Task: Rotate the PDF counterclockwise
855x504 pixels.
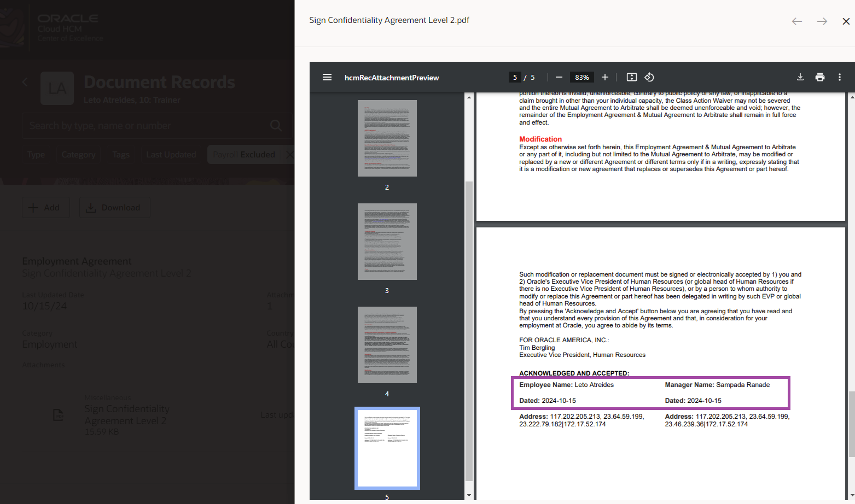Action: click(x=649, y=77)
